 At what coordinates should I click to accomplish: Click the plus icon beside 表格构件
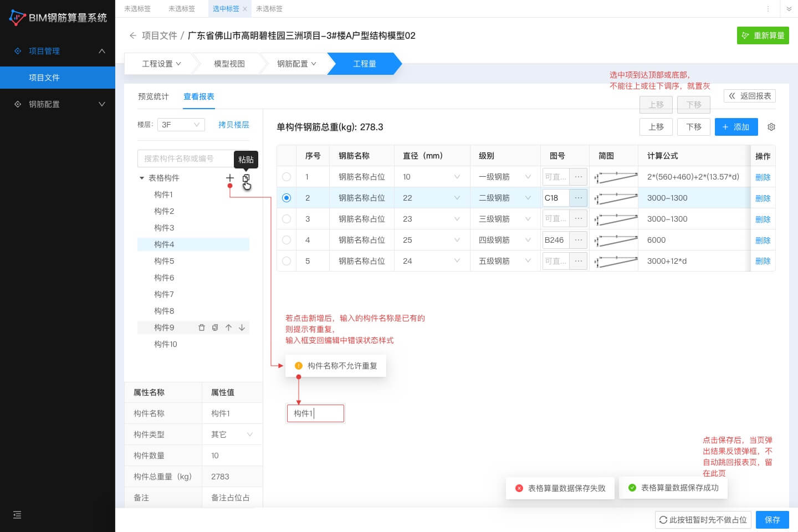tap(230, 178)
